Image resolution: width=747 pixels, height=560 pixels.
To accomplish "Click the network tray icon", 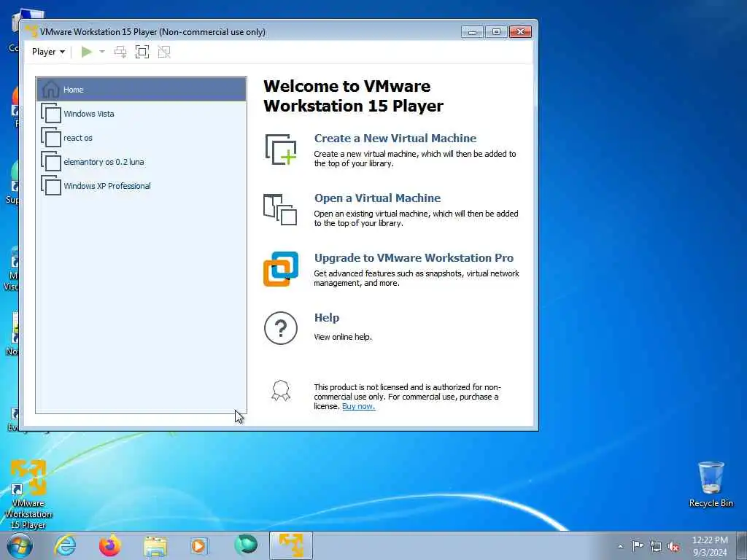I will (x=656, y=546).
